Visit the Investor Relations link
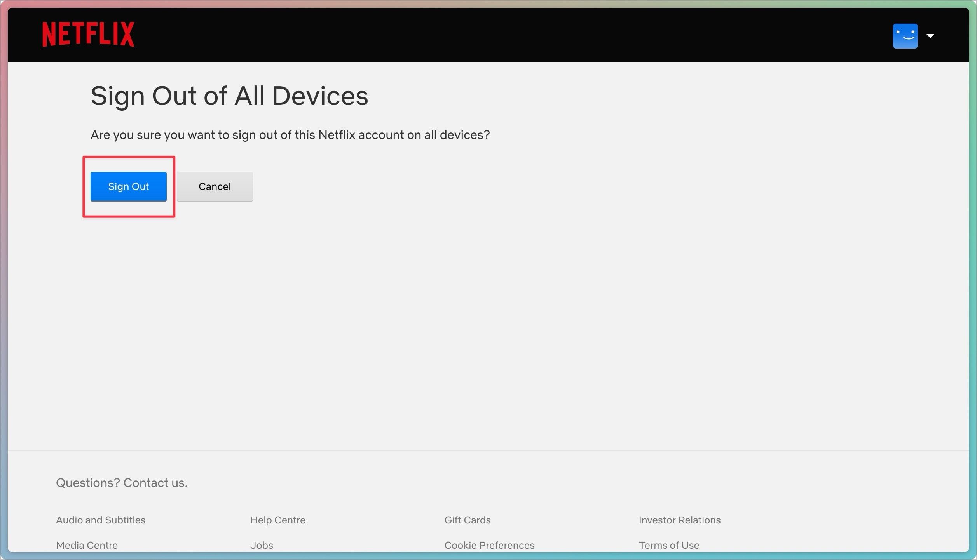The width and height of the screenshot is (977, 560). point(679,520)
